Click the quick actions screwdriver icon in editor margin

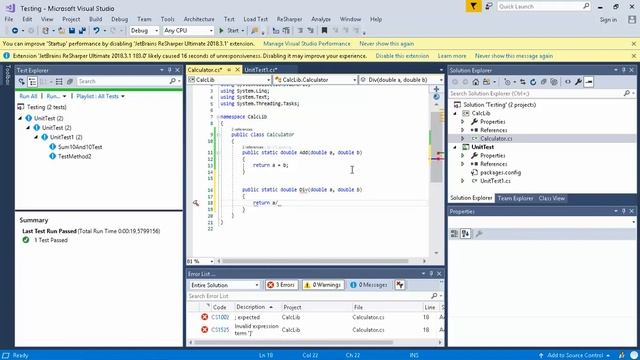point(196,203)
